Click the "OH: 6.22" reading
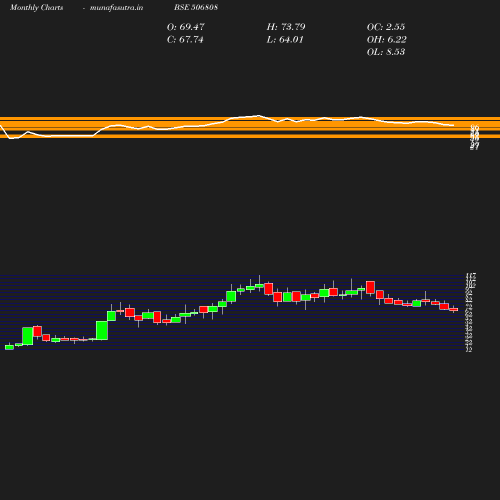Screen dimensions: 500x500 387,40
